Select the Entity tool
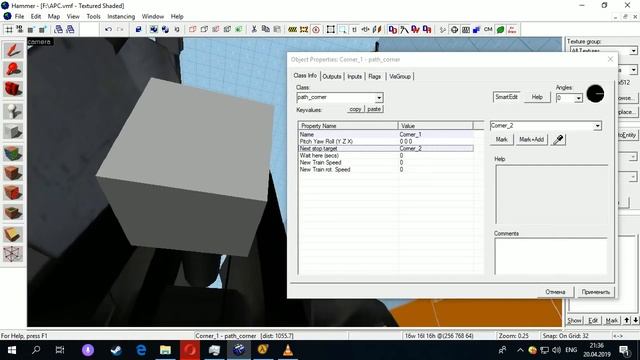The image size is (640, 360). coord(13,111)
